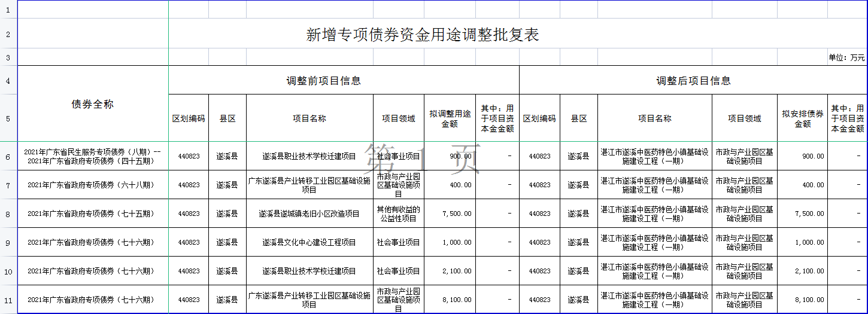
Task: Select the 拟调整用途金额 column header cell
Action: (x=450, y=118)
